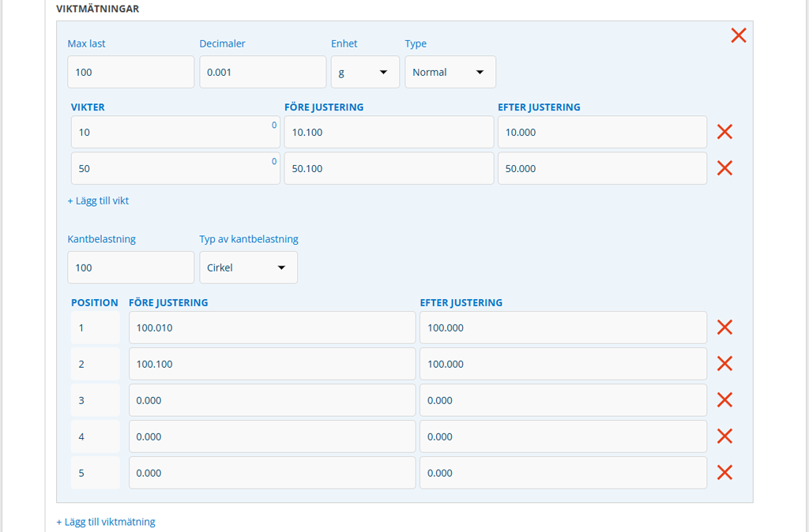Remove position 3 row
809x532 pixels.
point(724,400)
